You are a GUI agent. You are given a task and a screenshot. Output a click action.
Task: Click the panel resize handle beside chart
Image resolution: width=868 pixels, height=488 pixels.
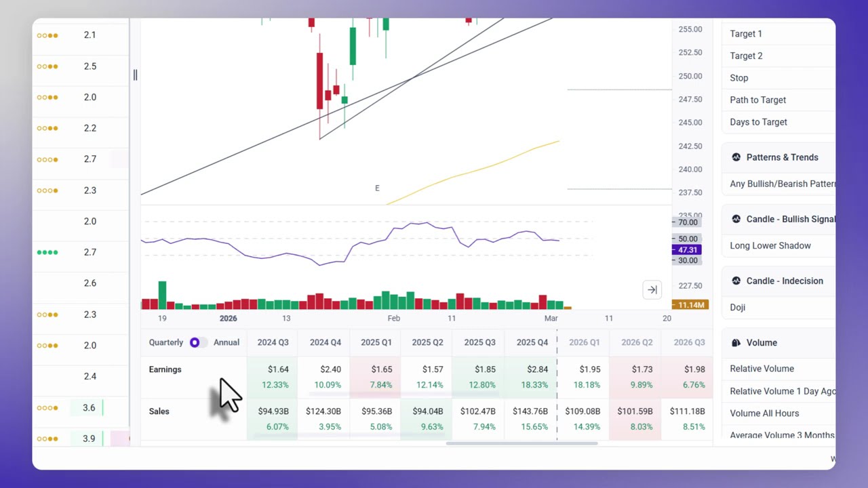tap(135, 75)
